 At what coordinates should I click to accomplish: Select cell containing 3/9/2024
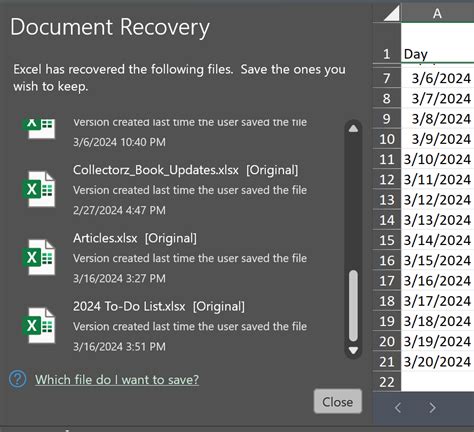point(437,139)
